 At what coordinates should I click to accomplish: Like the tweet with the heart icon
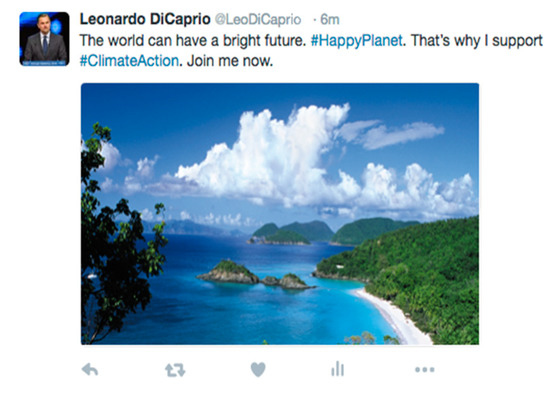[x=258, y=370]
